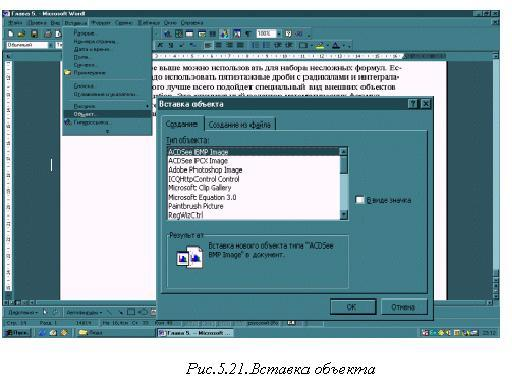This screenshot has width=512, height=384.
Task: Click the Open file folder icon
Action: click(21, 34)
